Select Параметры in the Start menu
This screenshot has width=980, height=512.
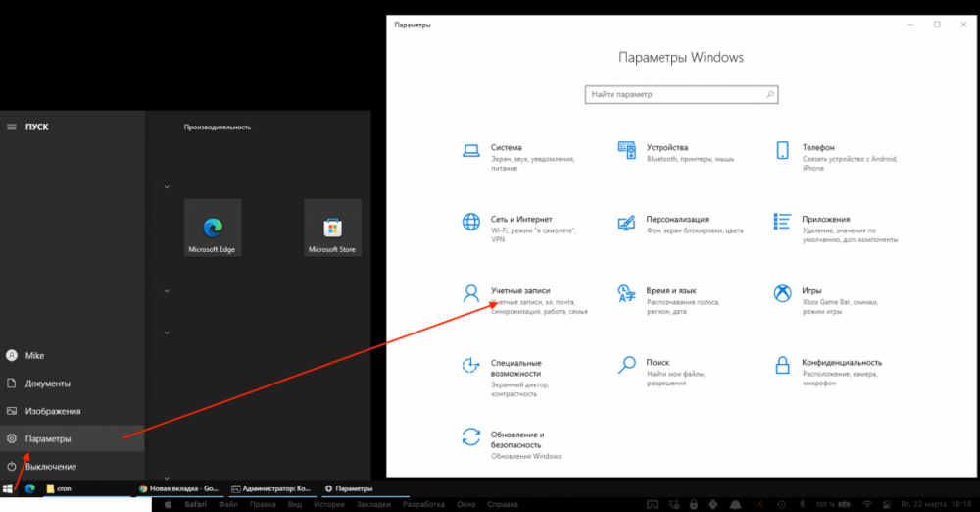click(x=49, y=438)
